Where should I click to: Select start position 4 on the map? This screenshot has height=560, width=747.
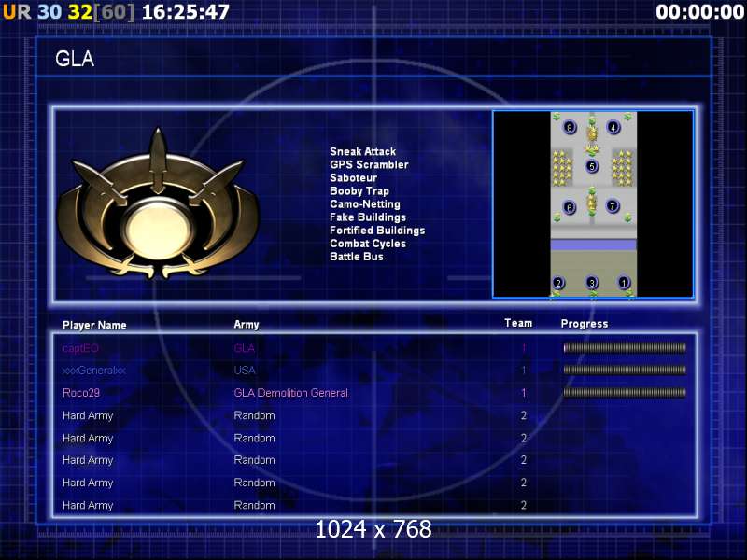(613, 127)
